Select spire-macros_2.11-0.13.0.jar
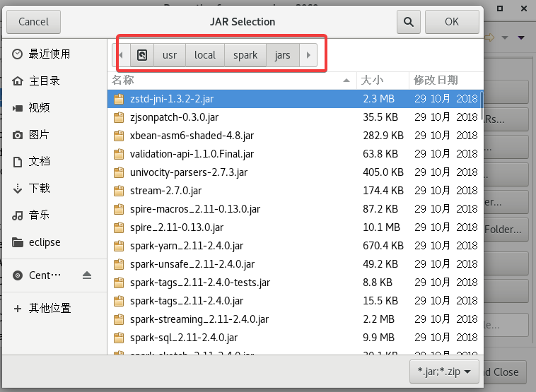This screenshot has height=392, width=536. click(294, 209)
